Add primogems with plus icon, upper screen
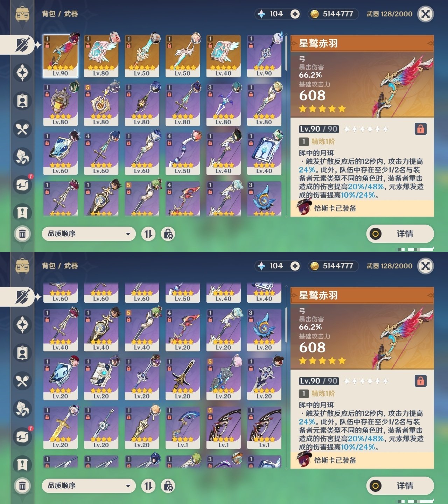 (x=295, y=14)
